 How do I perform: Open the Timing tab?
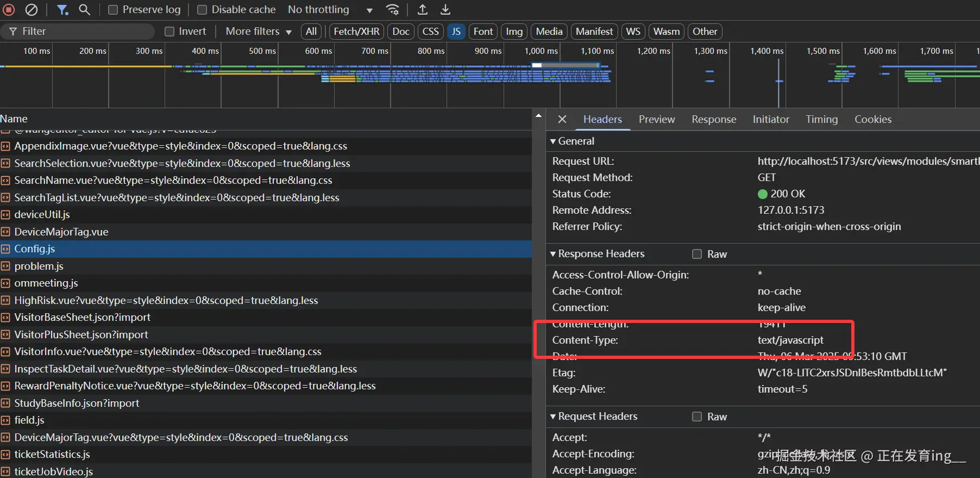(x=821, y=119)
